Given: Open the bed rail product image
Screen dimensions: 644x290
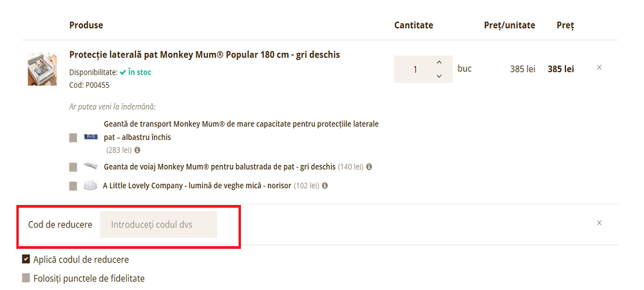Looking at the screenshot, I should click(42, 69).
